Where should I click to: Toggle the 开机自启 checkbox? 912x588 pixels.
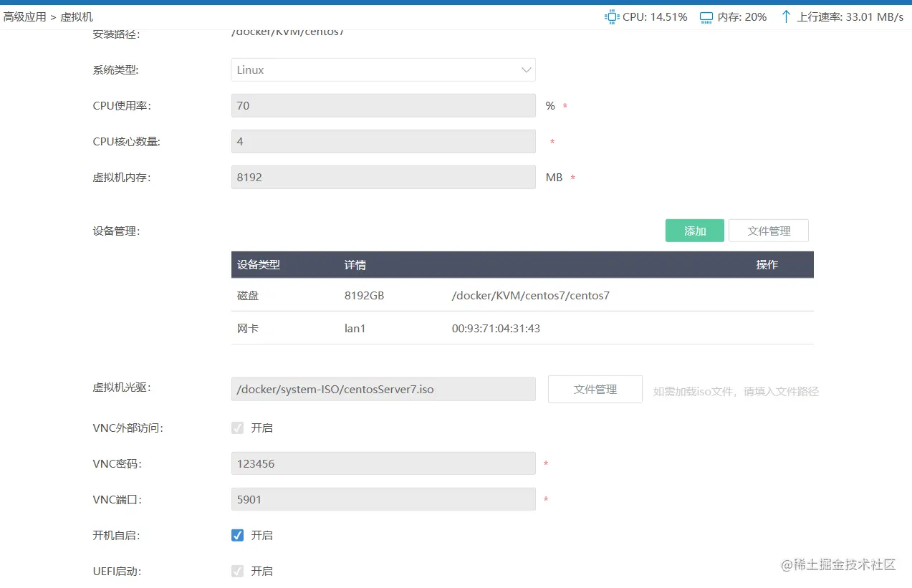pyautogui.click(x=238, y=535)
